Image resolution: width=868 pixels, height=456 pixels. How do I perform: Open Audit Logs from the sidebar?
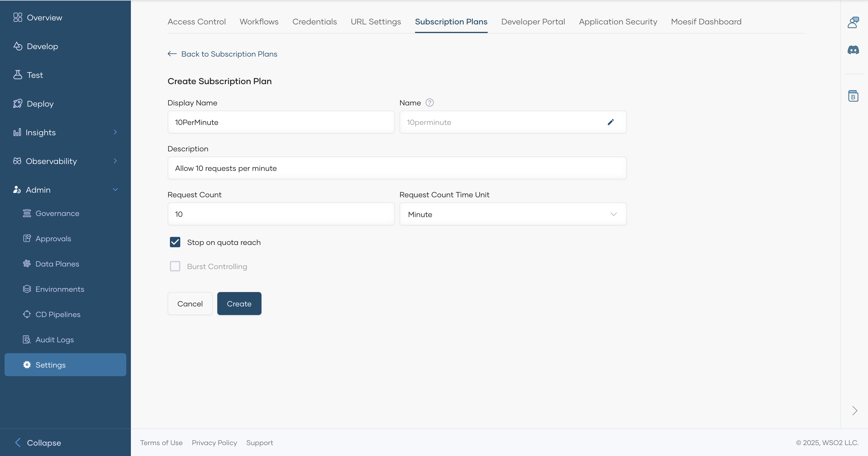pos(55,339)
